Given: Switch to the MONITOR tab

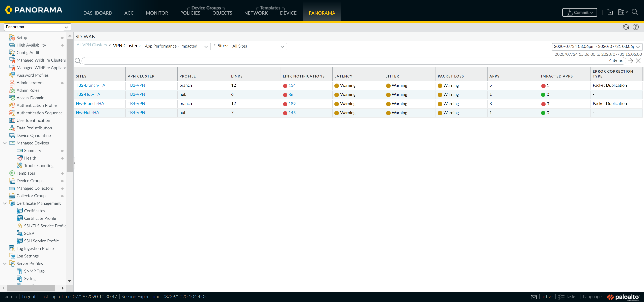Looking at the screenshot, I should pyautogui.click(x=157, y=13).
